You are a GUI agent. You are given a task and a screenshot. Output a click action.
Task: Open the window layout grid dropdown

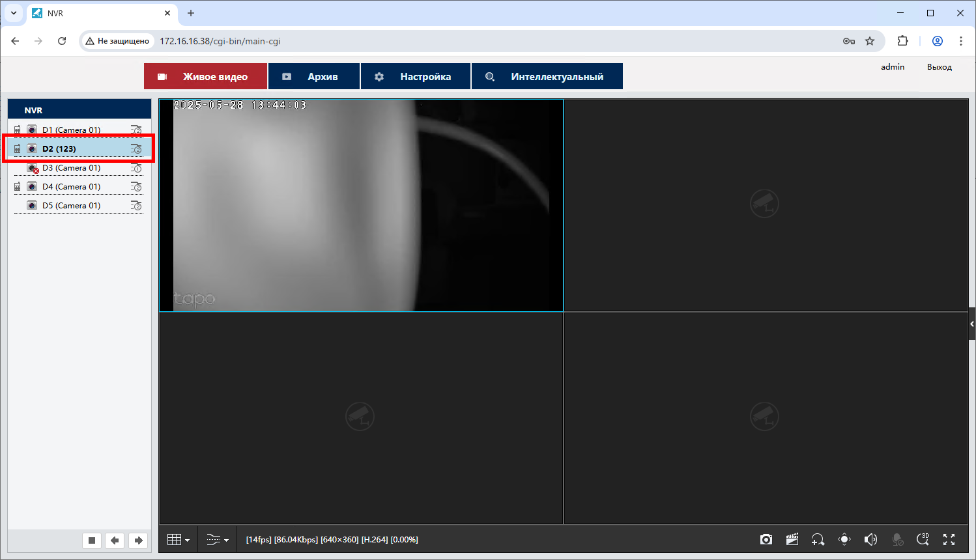[x=178, y=540]
